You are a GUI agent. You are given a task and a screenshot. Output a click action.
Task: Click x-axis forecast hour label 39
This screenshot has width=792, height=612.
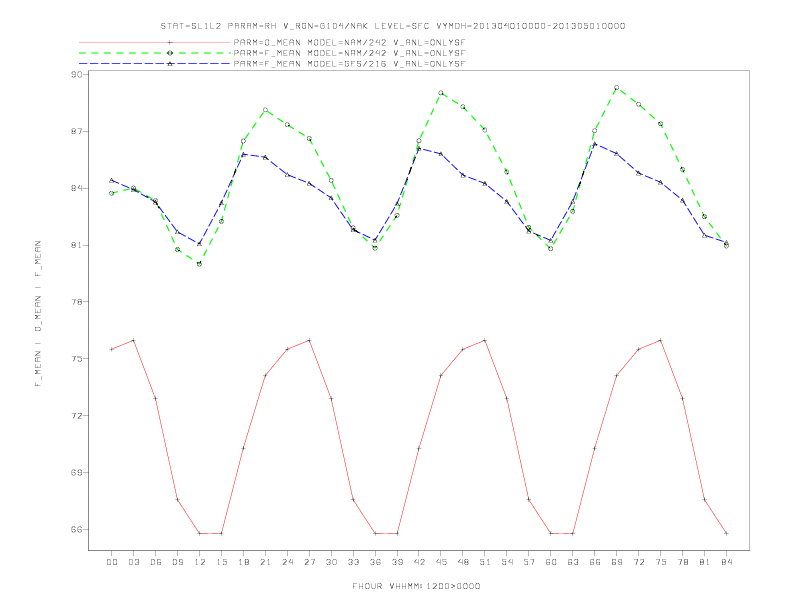(397, 562)
